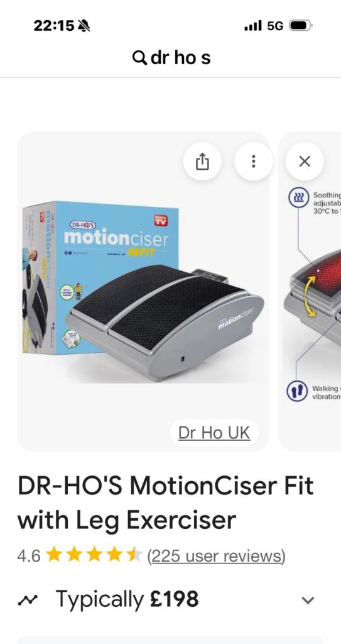Open the Dr Ho UK link
Image resolution: width=341 pixels, height=644 pixels.
(214, 433)
